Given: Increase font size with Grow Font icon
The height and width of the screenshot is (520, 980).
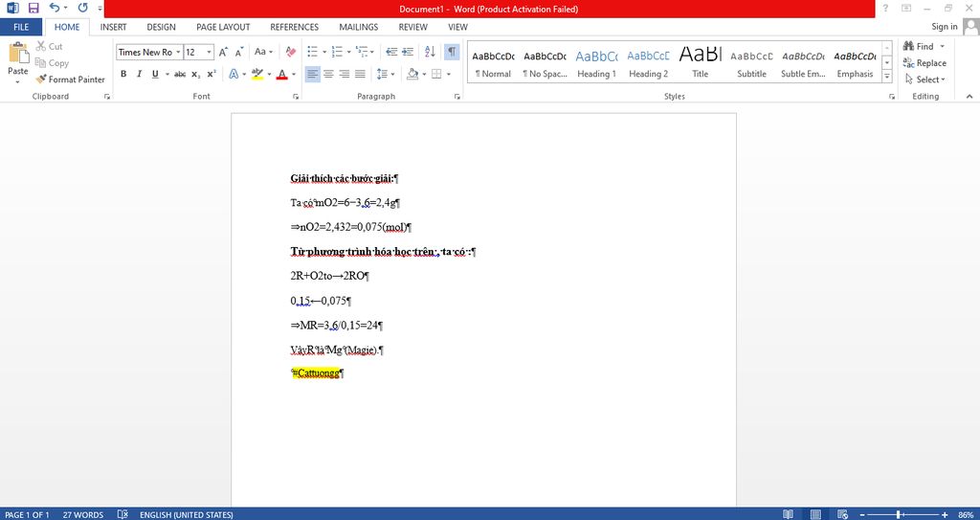Looking at the screenshot, I should pyautogui.click(x=223, y=52).
